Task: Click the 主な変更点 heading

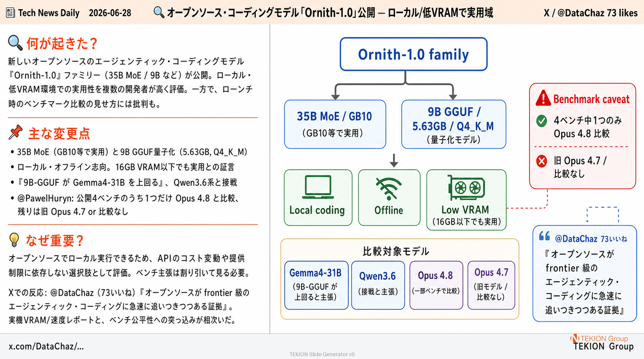Action: (59, 133)
